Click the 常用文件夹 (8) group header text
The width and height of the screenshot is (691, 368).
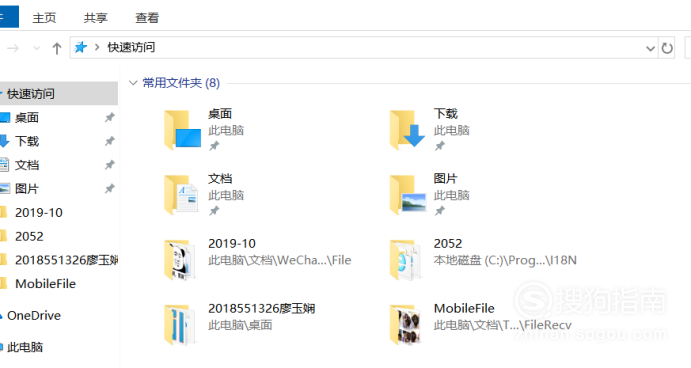click(x=181, y=83)
